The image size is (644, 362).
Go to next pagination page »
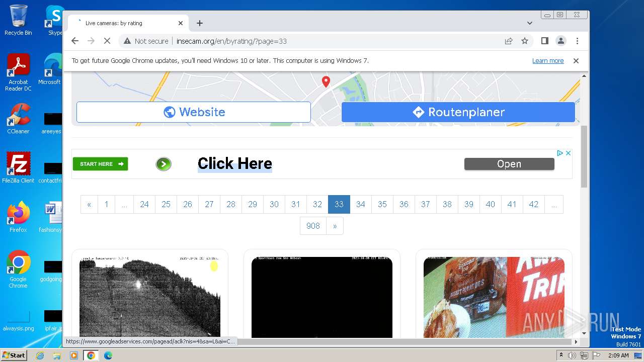[x=335, y=226]
